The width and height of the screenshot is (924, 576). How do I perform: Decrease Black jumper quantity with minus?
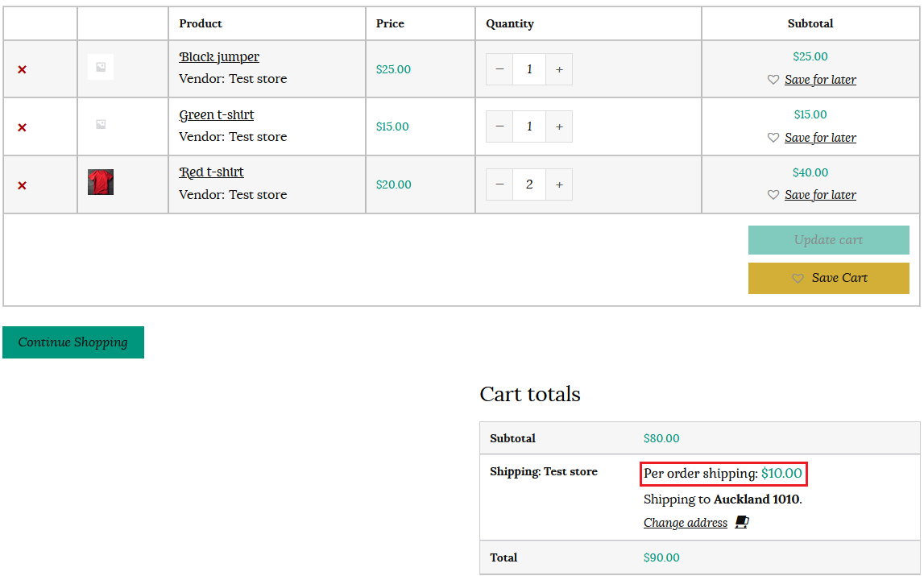click(x=499, y=69)
